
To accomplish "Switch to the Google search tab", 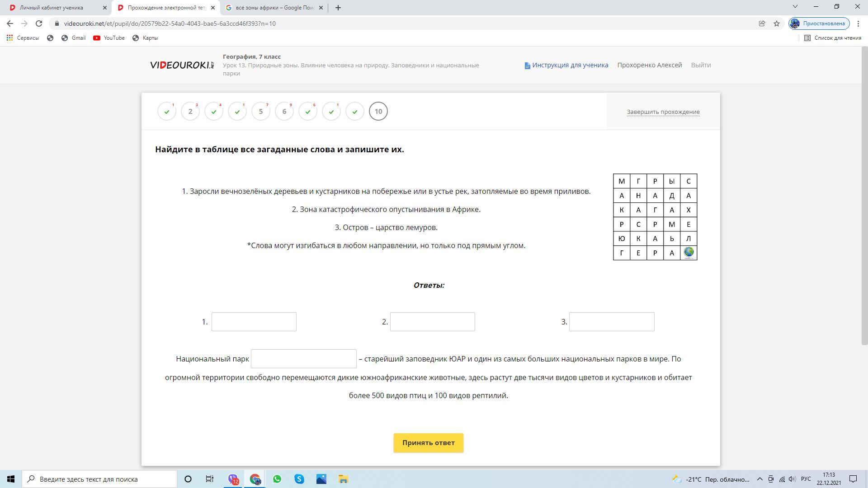I will click(x=274, y=8).
